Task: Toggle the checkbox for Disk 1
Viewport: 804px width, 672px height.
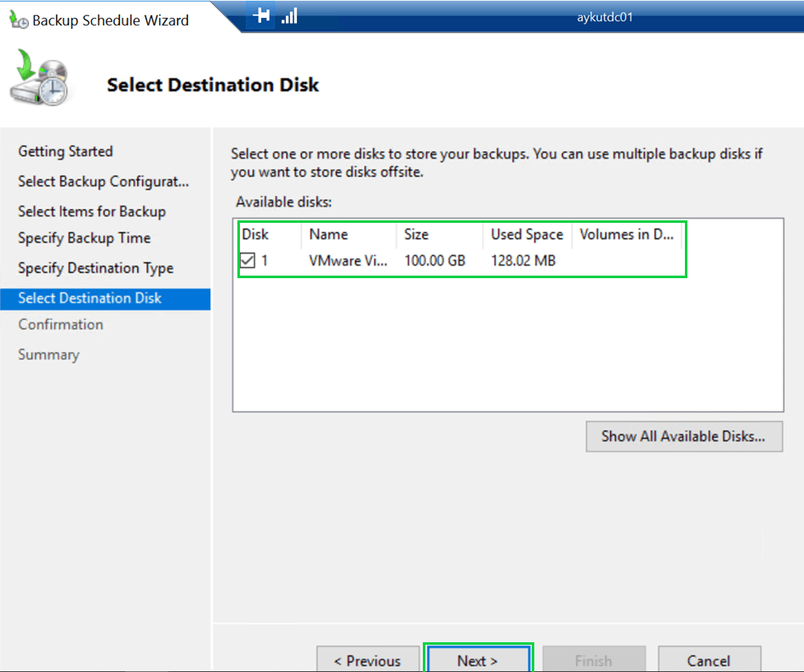Action: point(248,261)
